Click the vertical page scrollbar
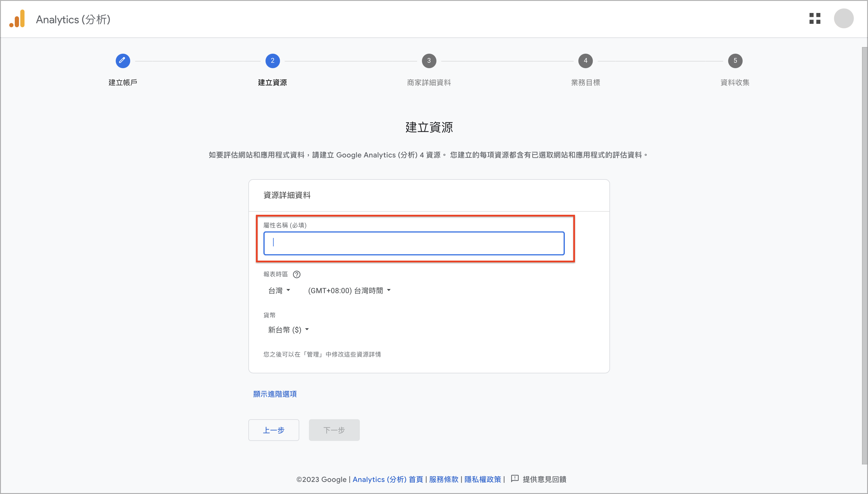Screen dimensions: 868x494 [865, 255]
